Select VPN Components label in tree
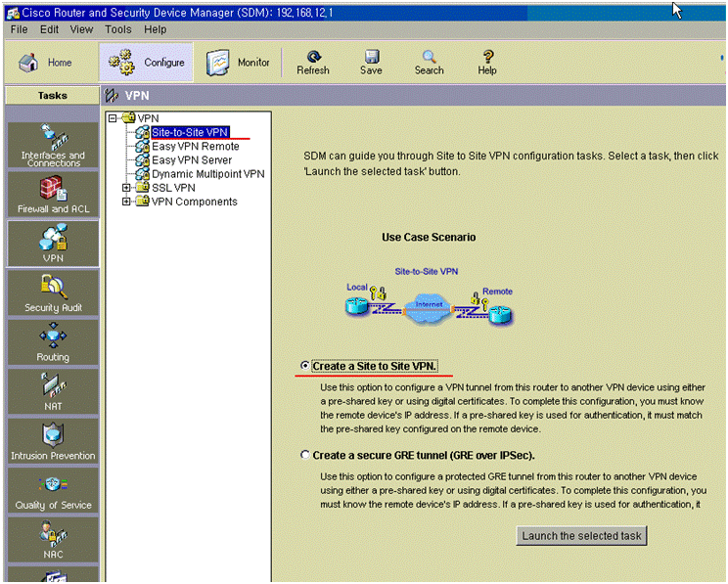This screenshot has height=584, width=728. pos(195,202)
